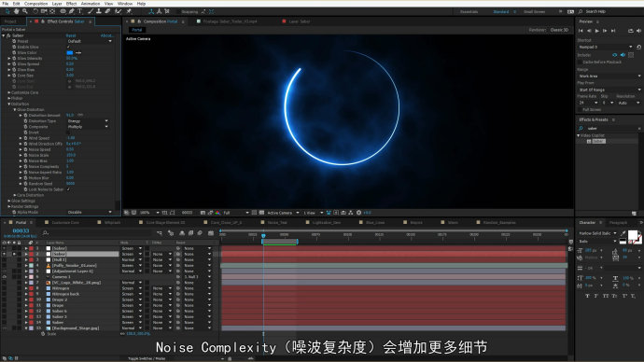Screen dimensions: 644x362
Task: Open the Preset dropdown showing Default
Action: pyautogui.click(x=89, y=41)
